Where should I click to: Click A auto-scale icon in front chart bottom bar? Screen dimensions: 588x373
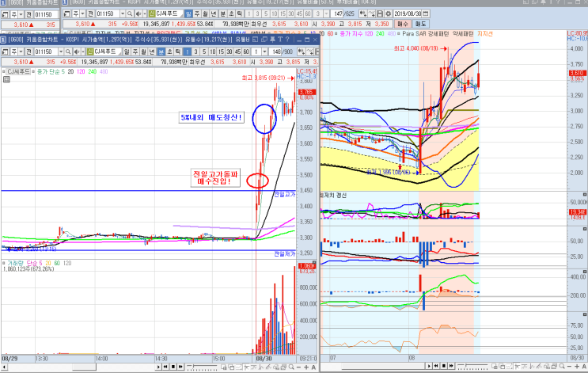click(314, 367)
